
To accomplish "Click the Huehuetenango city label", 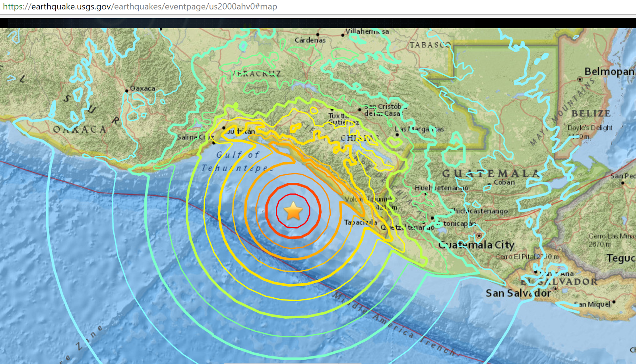I will click(442, 188).
